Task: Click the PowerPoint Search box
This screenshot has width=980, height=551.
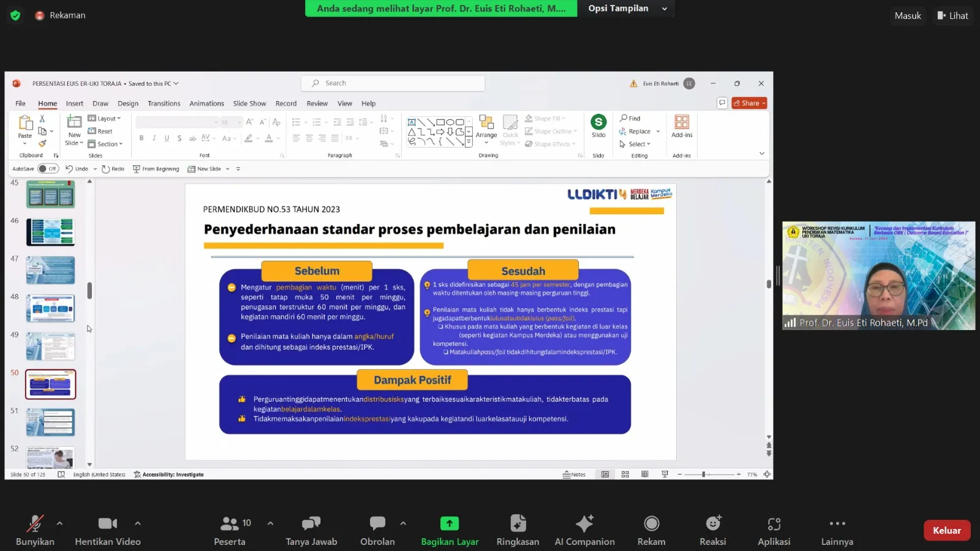Action: (393, 83)
